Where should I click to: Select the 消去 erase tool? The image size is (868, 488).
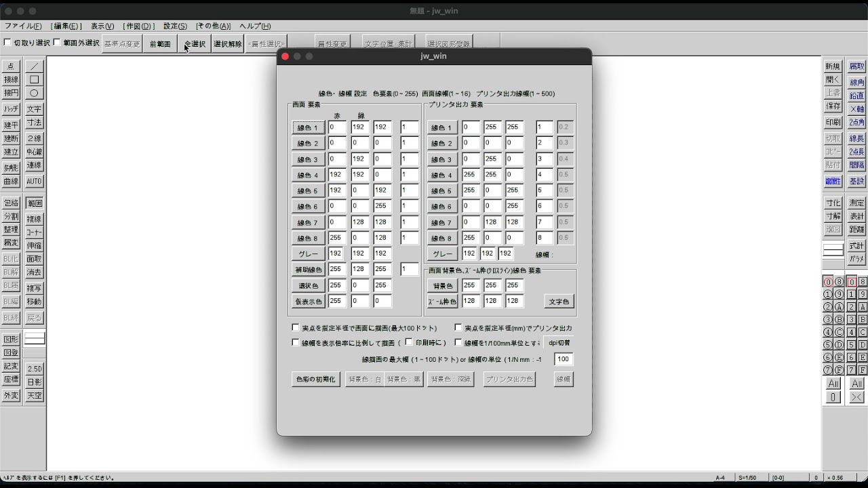click(34, 272)
